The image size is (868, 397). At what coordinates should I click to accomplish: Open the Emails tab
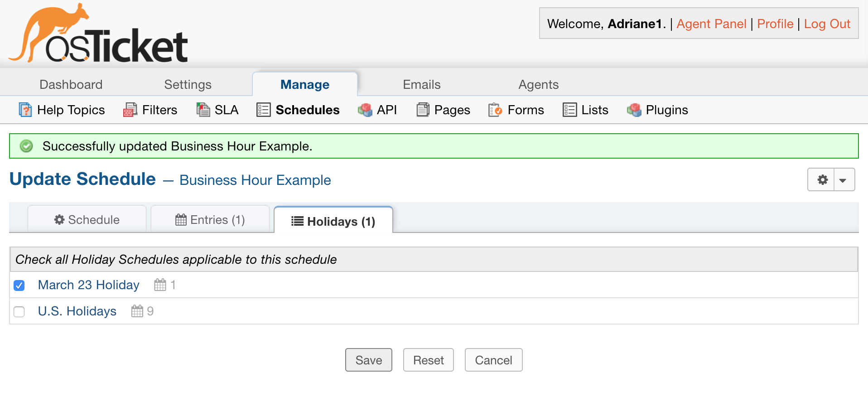422,84
